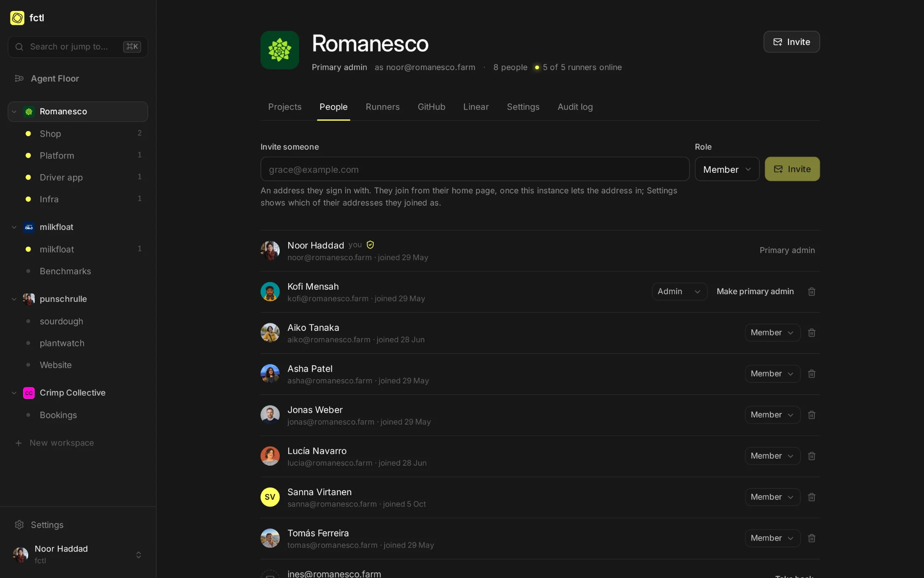Viewport: 924px width, 578px height.
Task: Open the GitHub tab
Action: pos(431,107)
